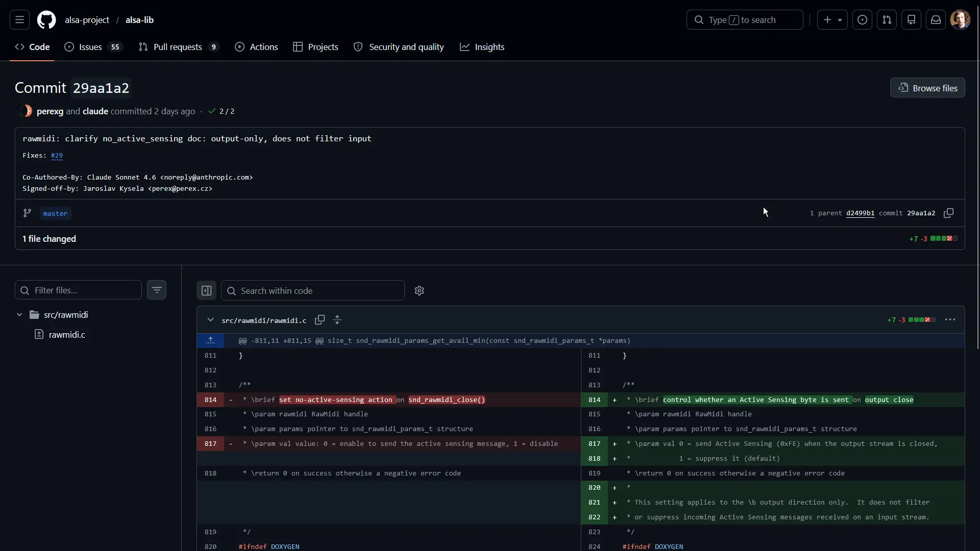Screen dimensions: 980x551
Task: Expand diff context upward above line 811
Action: (x=210, y=341)
